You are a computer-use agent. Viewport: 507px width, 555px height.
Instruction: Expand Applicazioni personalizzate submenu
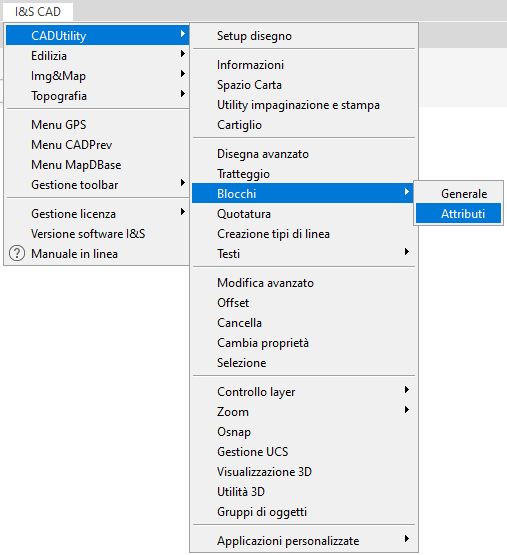pos(303,540)
